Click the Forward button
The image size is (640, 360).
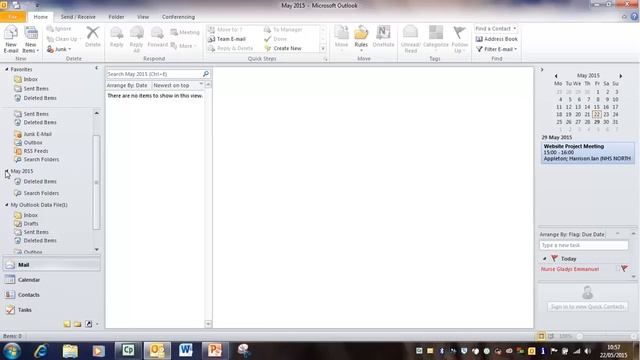tap(157, 37)
